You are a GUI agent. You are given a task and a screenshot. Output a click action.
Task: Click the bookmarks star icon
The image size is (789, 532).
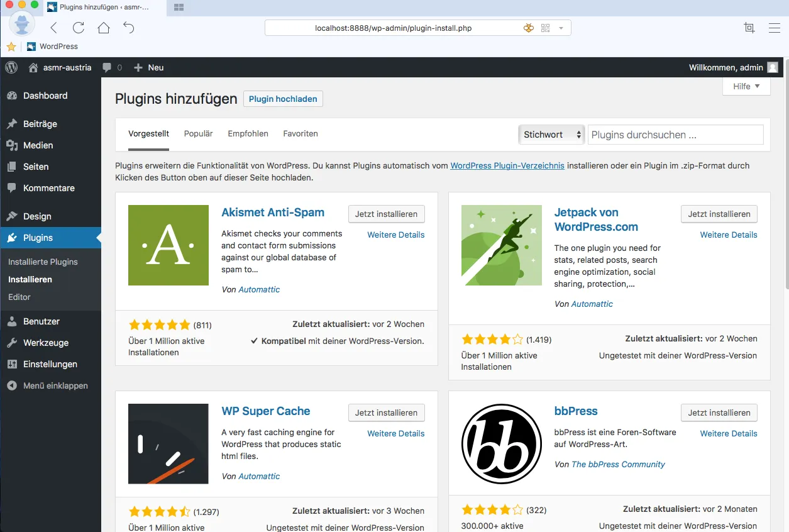pyautogui.click(x=11, y=47)
